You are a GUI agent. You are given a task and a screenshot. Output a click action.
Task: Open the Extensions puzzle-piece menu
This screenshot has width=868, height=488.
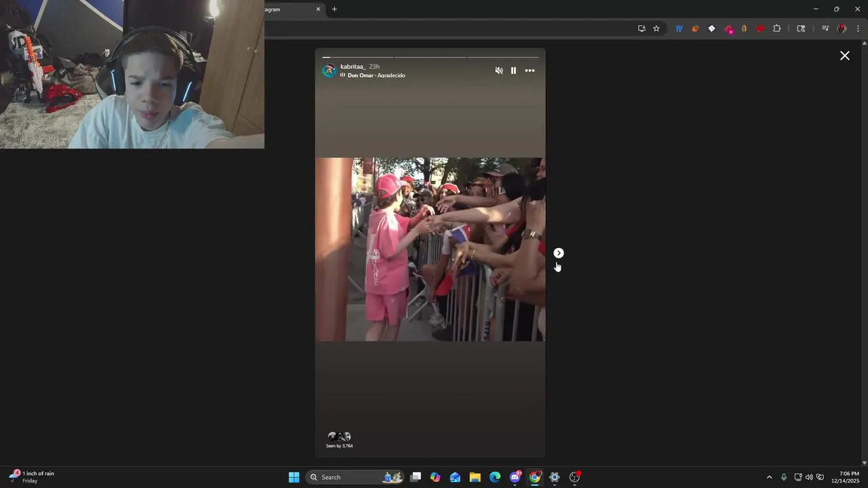point(777,28)
